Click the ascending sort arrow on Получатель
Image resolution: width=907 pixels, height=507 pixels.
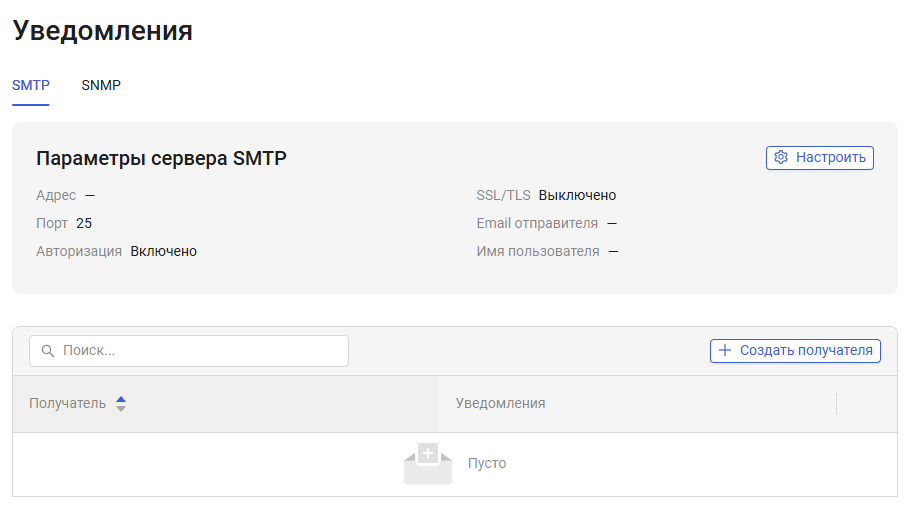pyautogui.click(x=121, y=399)
